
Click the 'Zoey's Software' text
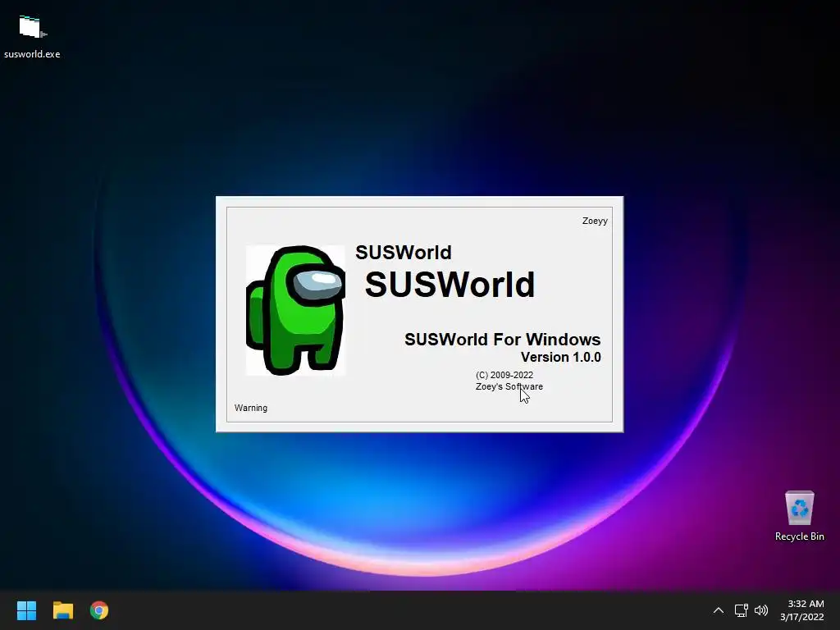509,386
